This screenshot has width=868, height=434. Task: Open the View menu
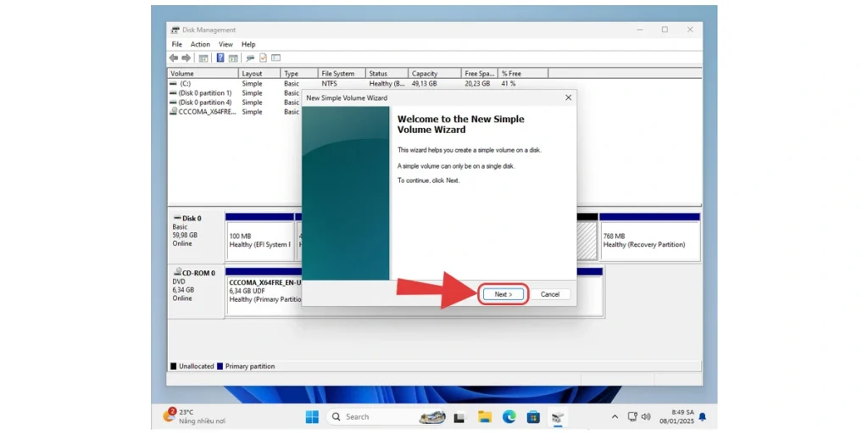[225, 44]
